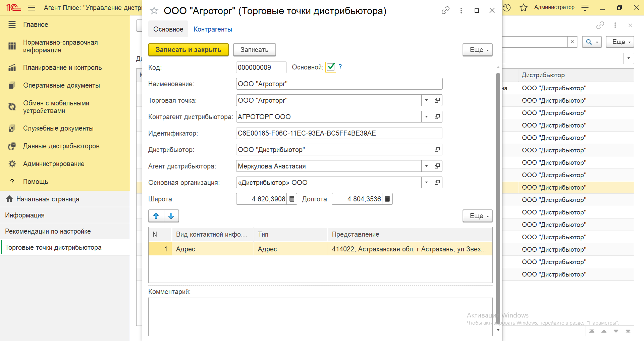Open Служебные документы section
This screenshot has height=341, width=644.
(65, 128)
